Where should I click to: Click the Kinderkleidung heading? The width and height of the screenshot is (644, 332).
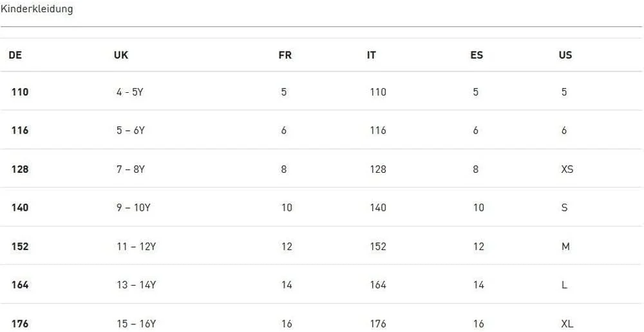(x=37, y=9)
